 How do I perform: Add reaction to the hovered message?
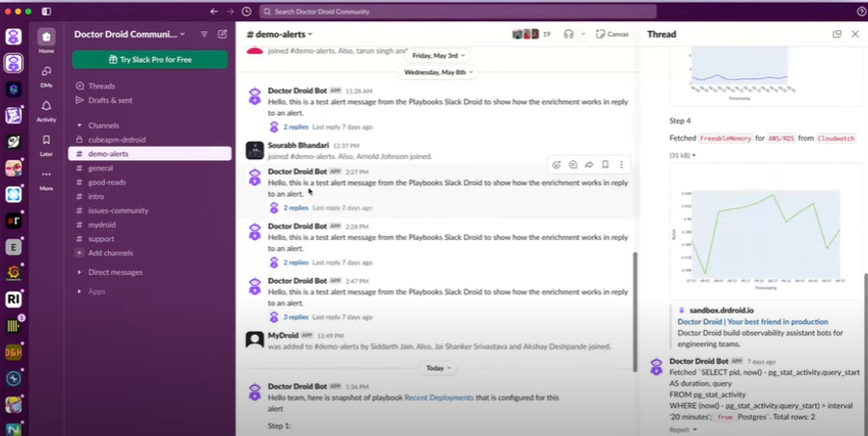(x=556, y=165)
